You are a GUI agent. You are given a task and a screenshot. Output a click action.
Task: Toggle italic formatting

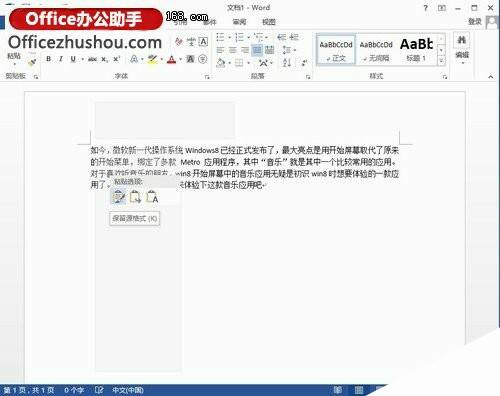coord(61,59)
